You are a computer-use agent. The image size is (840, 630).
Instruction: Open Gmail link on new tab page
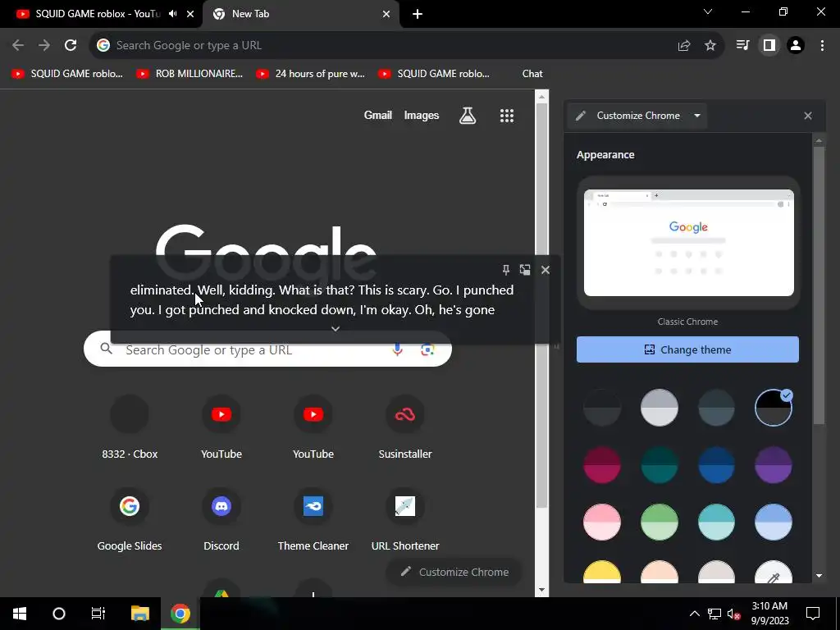click(x=377, y=115)
